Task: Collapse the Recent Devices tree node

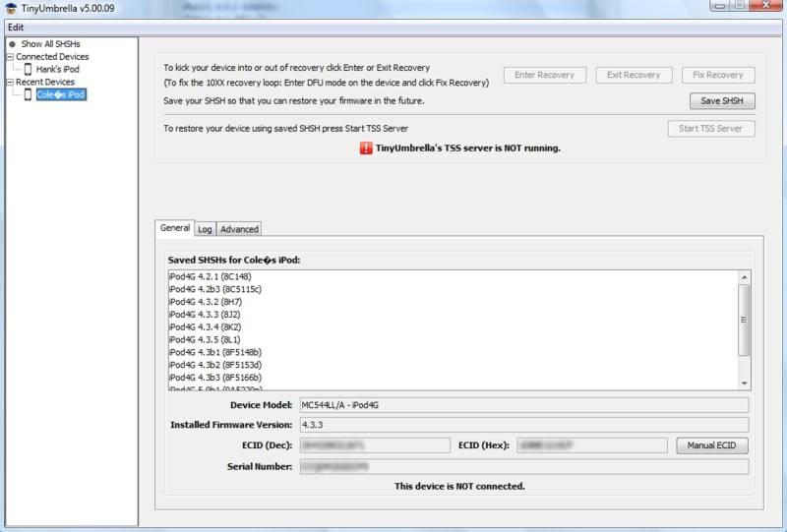Action: point(10,82)
